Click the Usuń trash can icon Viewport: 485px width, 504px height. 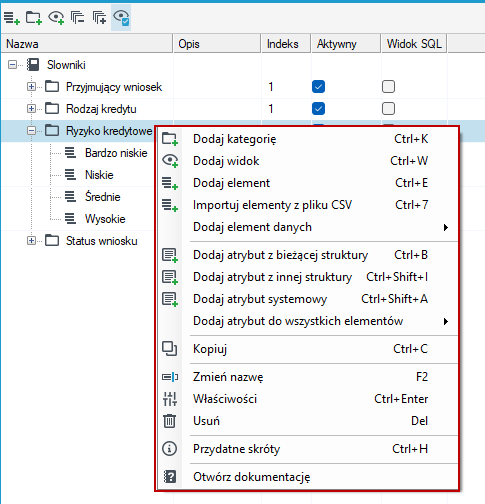click(x=170, y=421)
